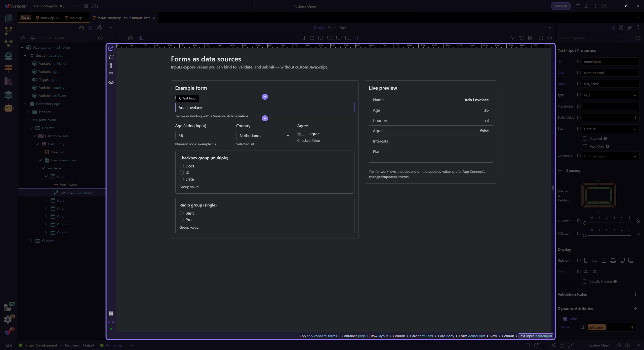Click the refresh design view icon

[541, 38]
